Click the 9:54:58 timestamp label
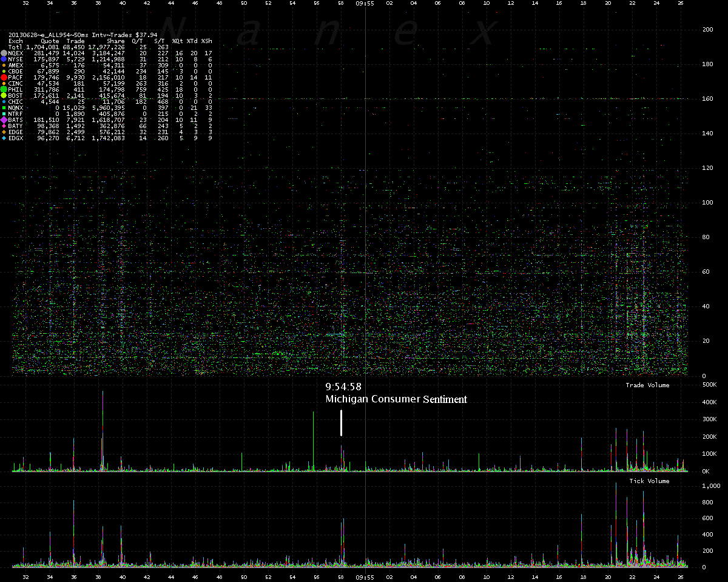Image resolution: width=728 pixels, height=582 pixels. coord(343,387)
